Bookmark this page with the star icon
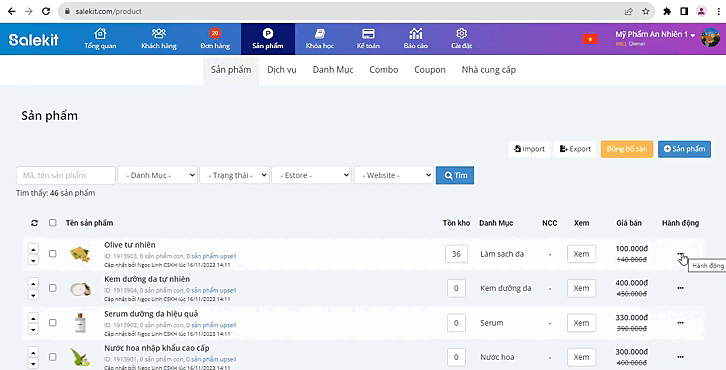The width and height of the screenshot is (726, 370). coord(645,11)
